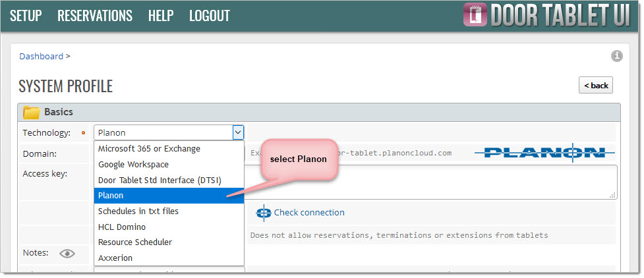Collapse the Basics section header

point(319,112)
